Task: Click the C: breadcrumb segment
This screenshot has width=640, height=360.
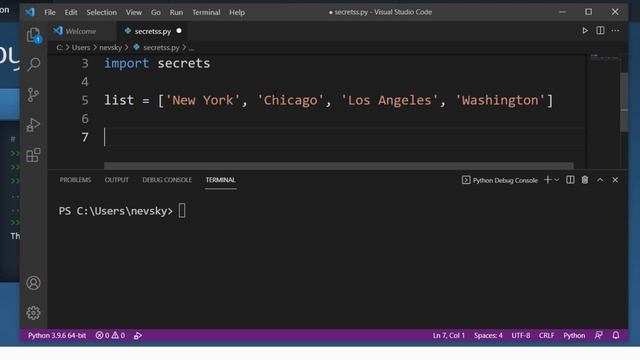Action: pyautogui.click(x=60, y=48)
